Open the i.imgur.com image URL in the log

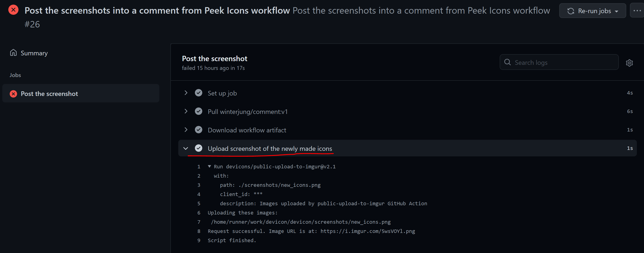[368, 231]
